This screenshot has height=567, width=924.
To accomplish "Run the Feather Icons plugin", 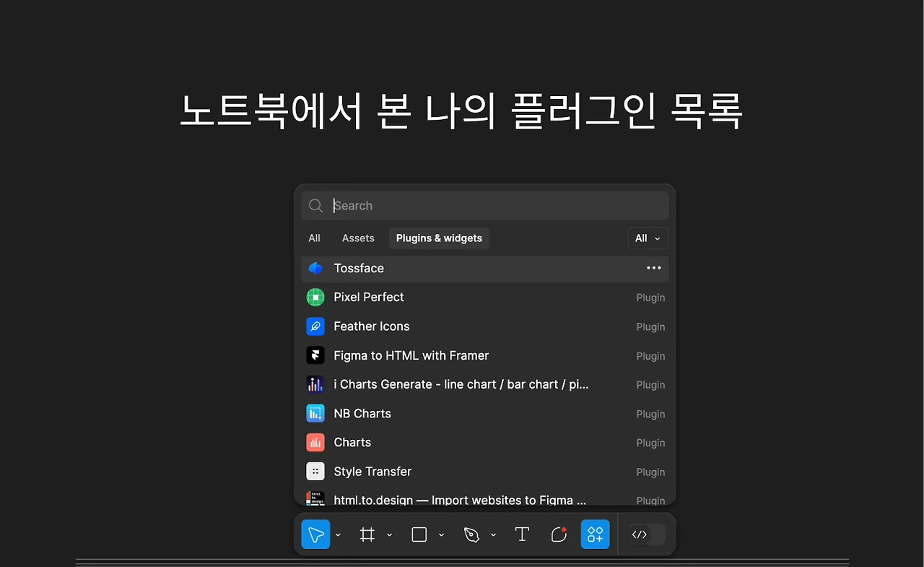I will tap(485, 326).
